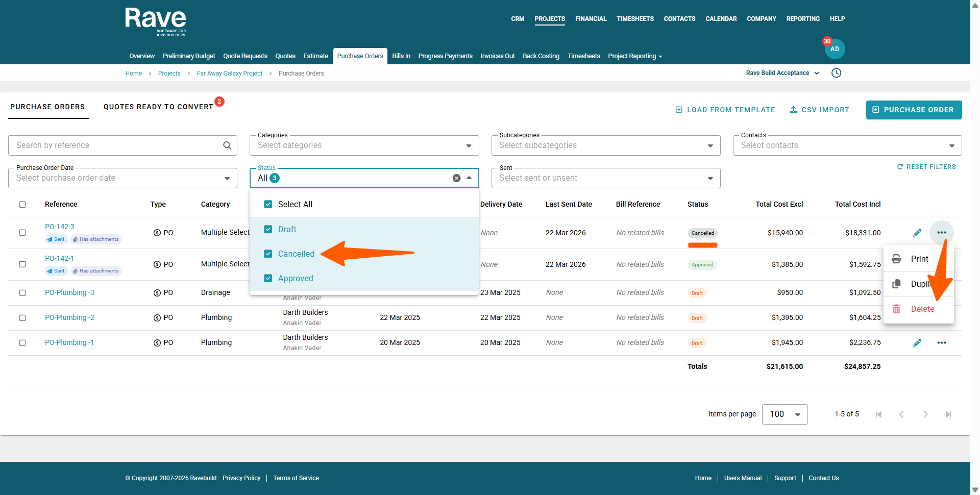
Task: Click the Purchase Order create button
Action: [913, 110]
